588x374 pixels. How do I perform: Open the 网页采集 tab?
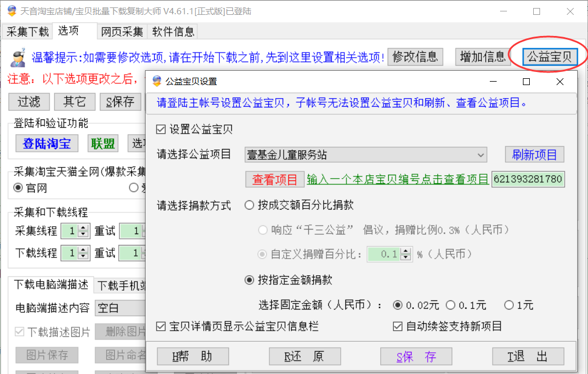122,31
